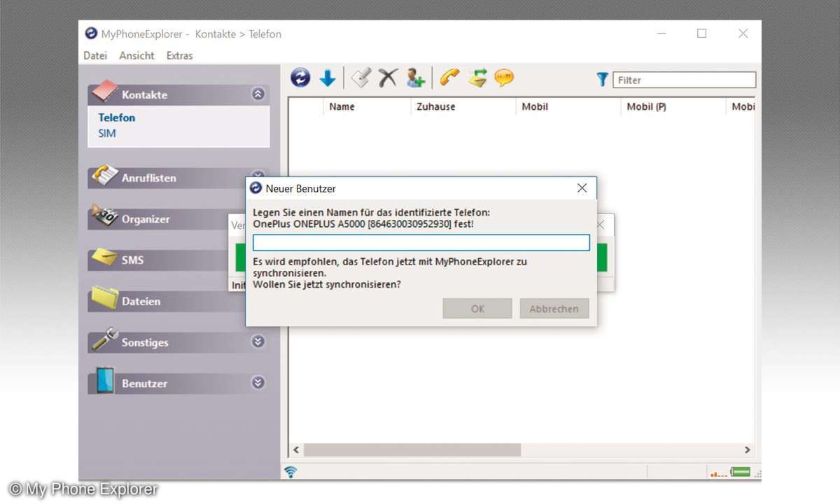Select SIM under Kontakte
Screen dimensions: 840x504
click(107, 133)
